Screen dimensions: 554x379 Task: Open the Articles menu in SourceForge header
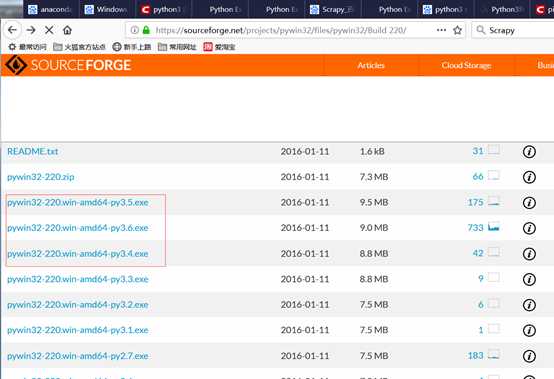coord(371,65)
